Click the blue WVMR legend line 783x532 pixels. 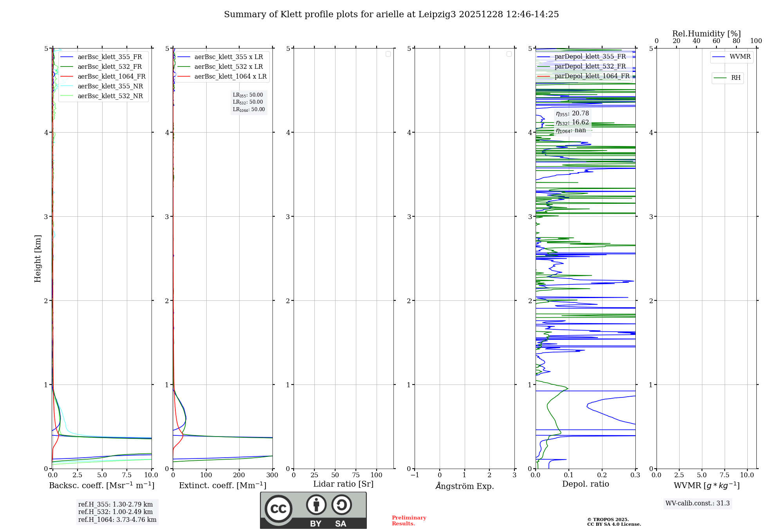[x=718, y=57]
